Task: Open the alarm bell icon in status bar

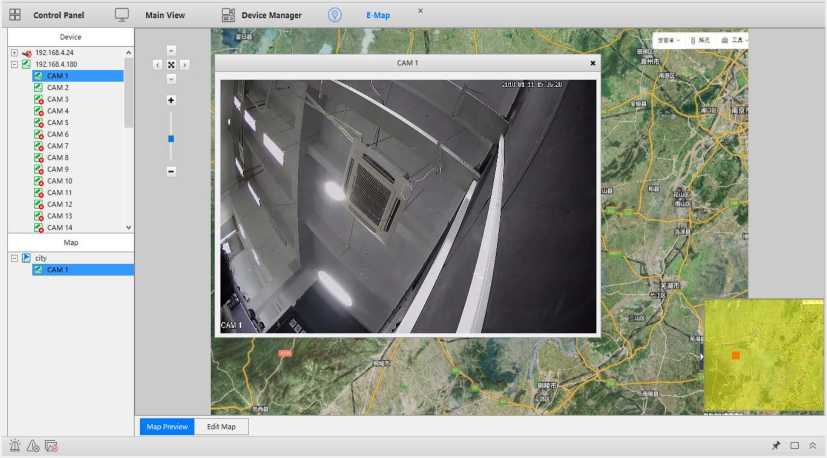Action: (x=15, y=445)
